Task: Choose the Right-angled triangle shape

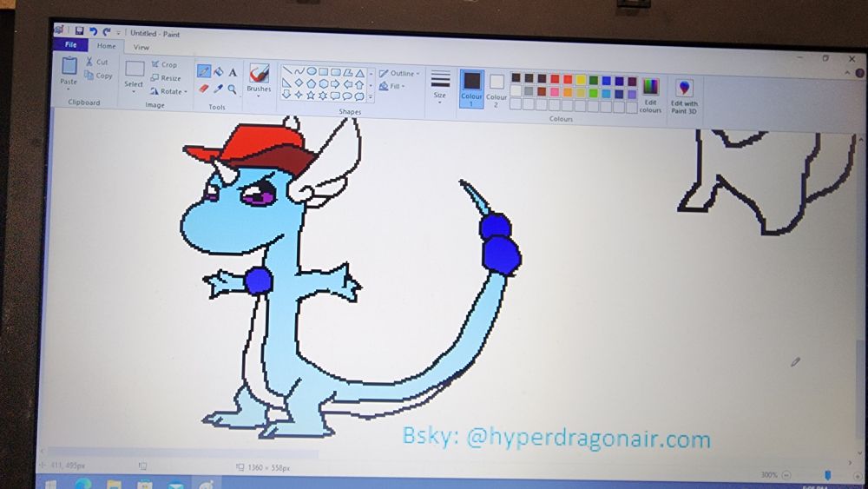Action: [286, 83]
